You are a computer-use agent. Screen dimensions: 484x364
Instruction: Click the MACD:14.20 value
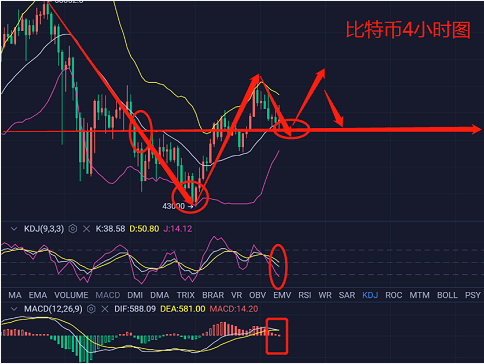[x=234, y=309]
